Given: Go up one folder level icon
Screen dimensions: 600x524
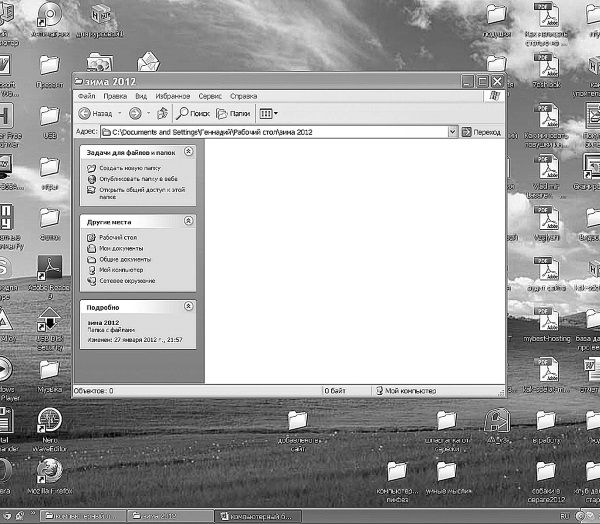Looking at the screenshot, I should tap(162, 114).
